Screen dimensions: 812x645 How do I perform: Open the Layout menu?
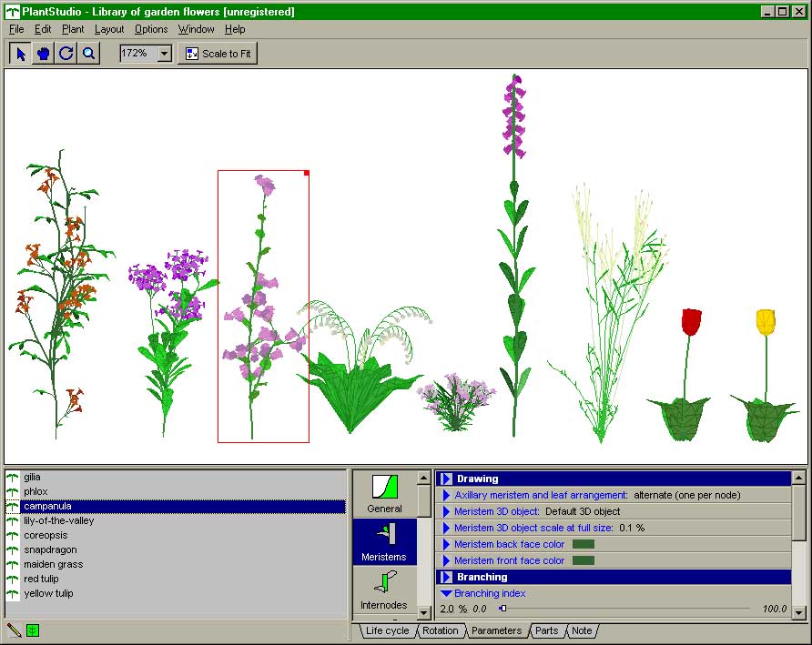[108, 29]
